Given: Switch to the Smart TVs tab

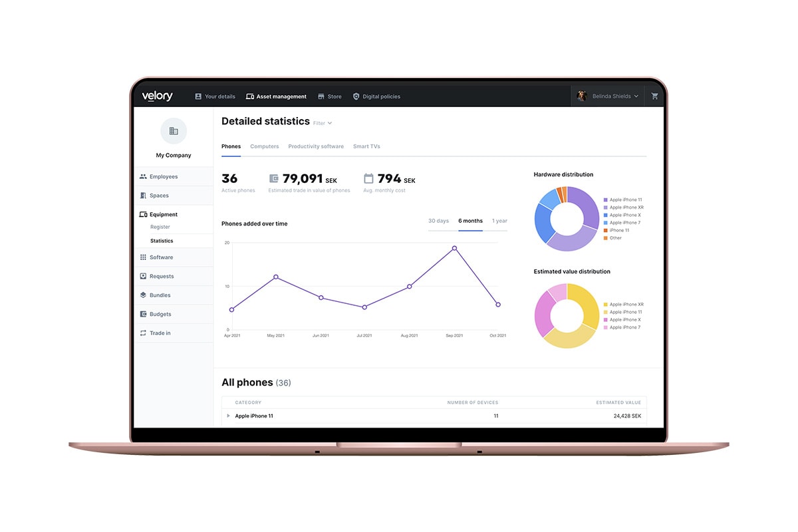Looking at the screenshot, I should click(366, 146).
